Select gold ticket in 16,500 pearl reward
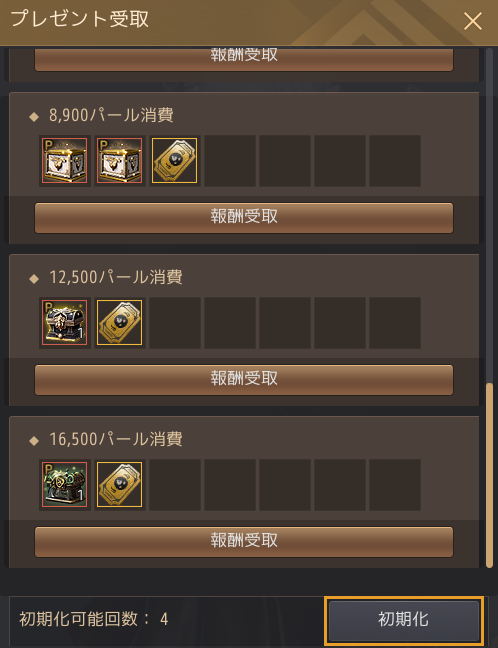Image resolution: width=498 pixels, height=648 pixels. 119,485
